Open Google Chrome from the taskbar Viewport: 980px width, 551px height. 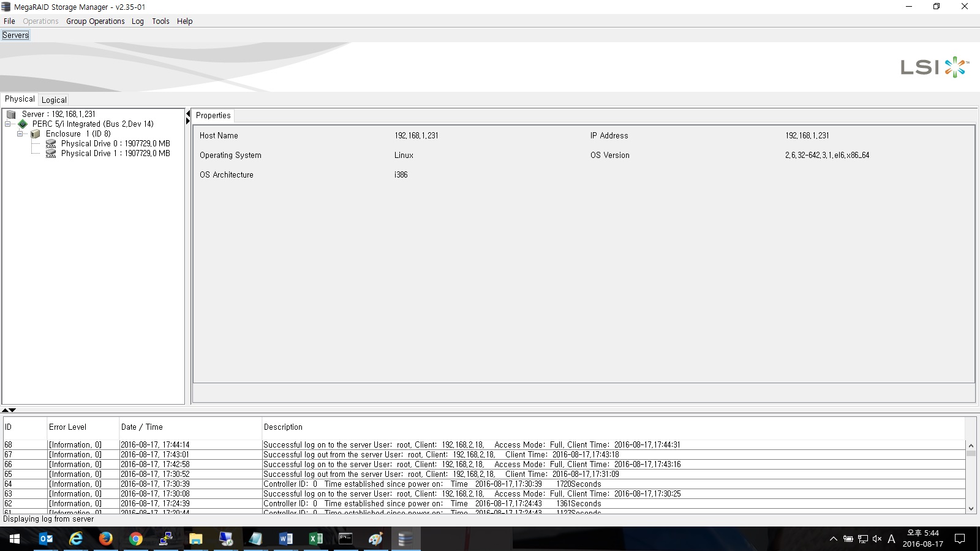click(x=135, y=539)
